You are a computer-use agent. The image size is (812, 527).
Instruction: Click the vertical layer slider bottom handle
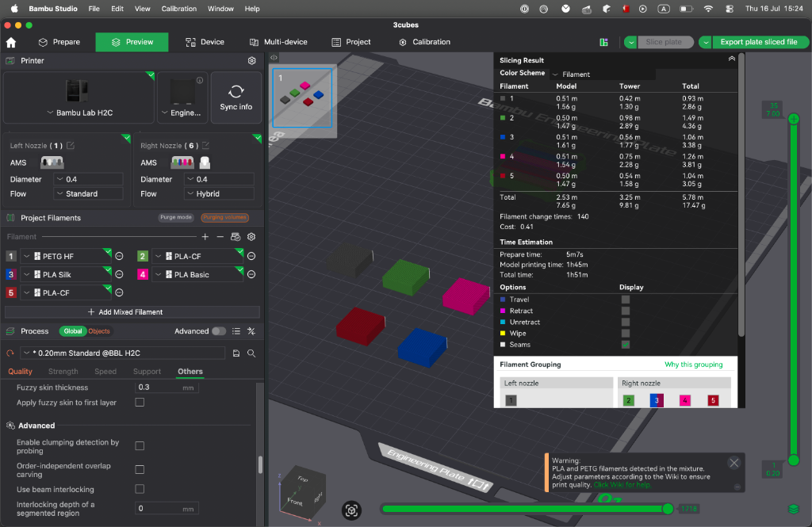(793, 460)
